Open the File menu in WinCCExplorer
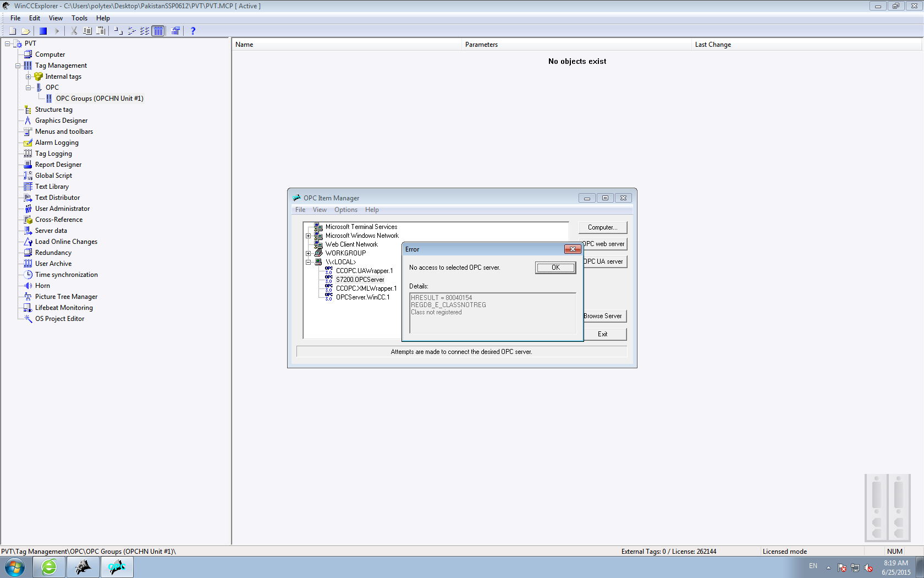 coord(15,18)
